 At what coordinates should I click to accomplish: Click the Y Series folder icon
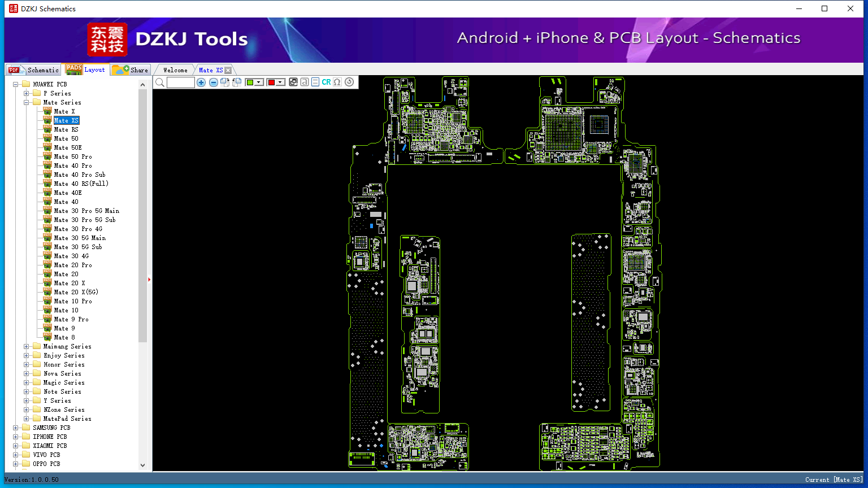click(x=37, y=400)
